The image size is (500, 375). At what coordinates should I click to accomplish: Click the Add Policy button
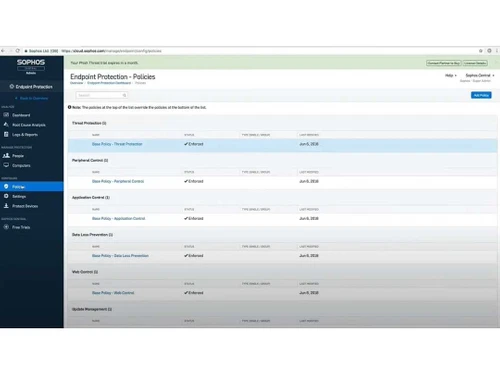point(481,95)
